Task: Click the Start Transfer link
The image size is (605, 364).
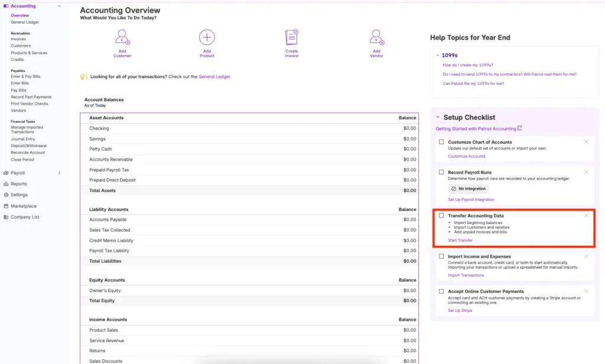Action: click(460, 240)
